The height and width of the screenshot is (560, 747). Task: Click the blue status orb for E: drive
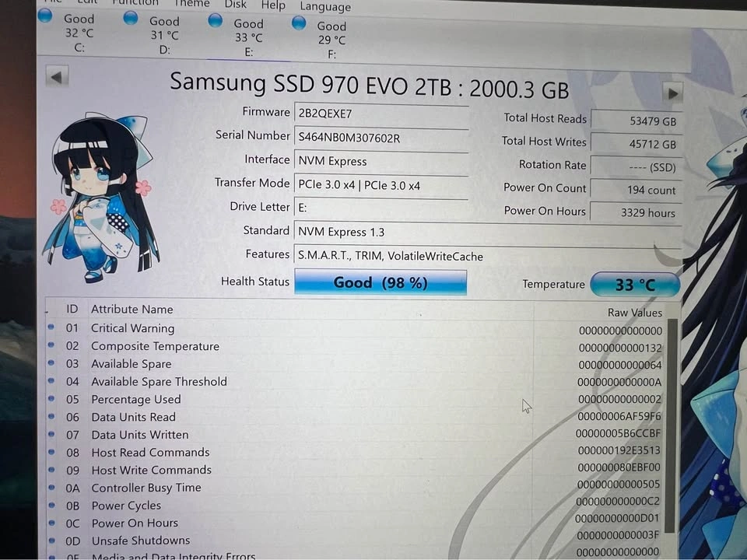(215, 20)
